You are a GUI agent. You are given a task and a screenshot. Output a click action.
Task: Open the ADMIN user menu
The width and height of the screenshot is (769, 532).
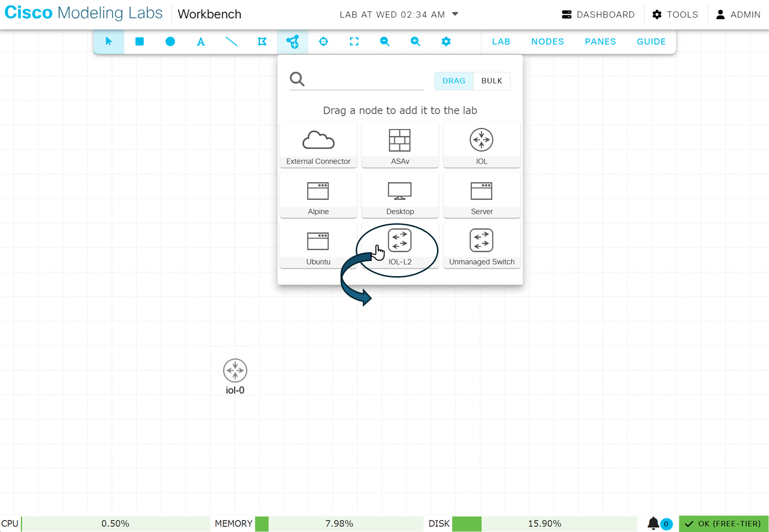[738, 15]
